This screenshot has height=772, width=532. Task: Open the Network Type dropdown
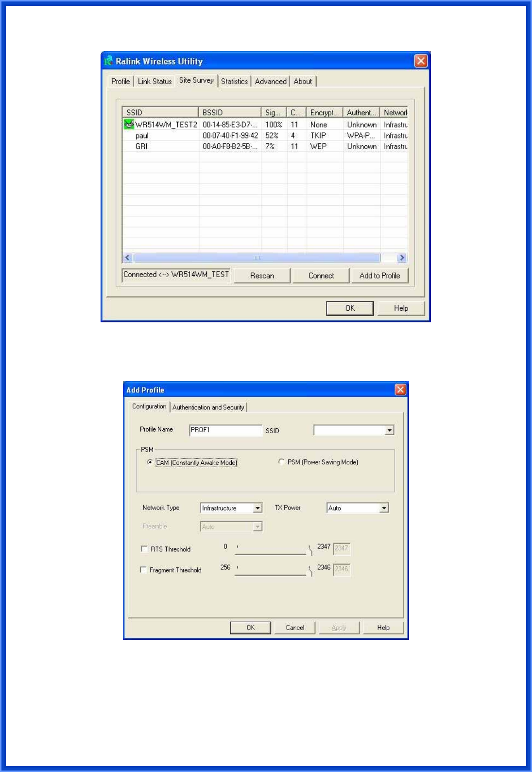(x=257, y=508)
